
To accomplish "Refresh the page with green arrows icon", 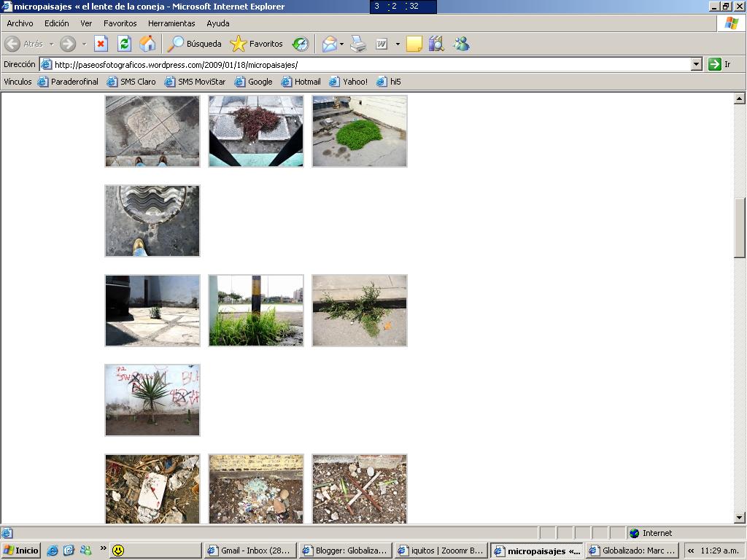I will pos(124,44).
